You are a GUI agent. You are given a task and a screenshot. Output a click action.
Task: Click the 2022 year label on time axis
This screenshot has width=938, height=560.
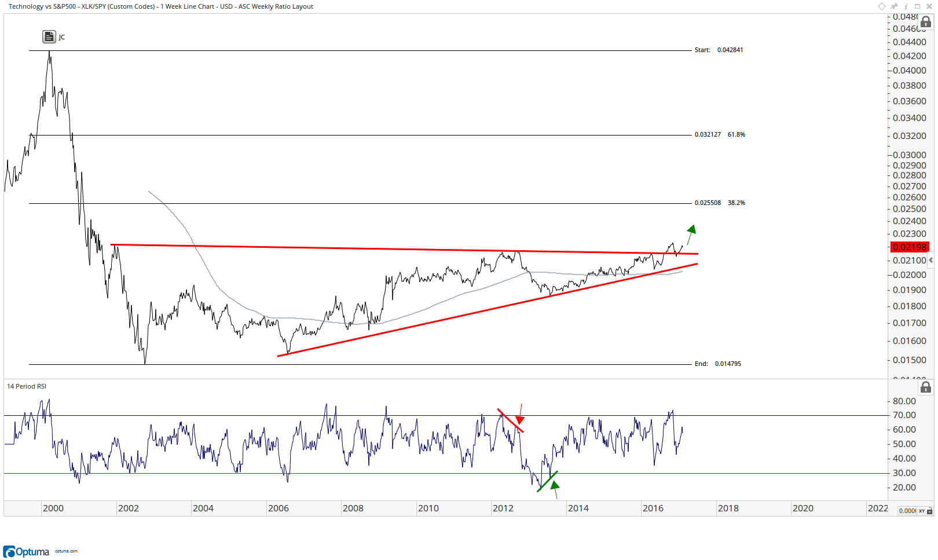coord(878,508)
